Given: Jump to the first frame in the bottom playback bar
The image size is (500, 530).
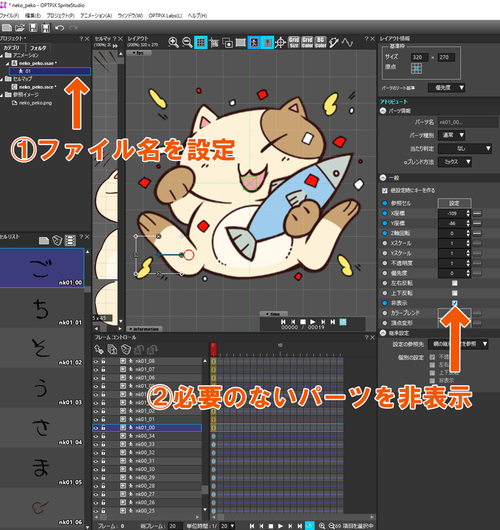Looking at the screenshot, I should pyautogui.click(x=252, y=526).
